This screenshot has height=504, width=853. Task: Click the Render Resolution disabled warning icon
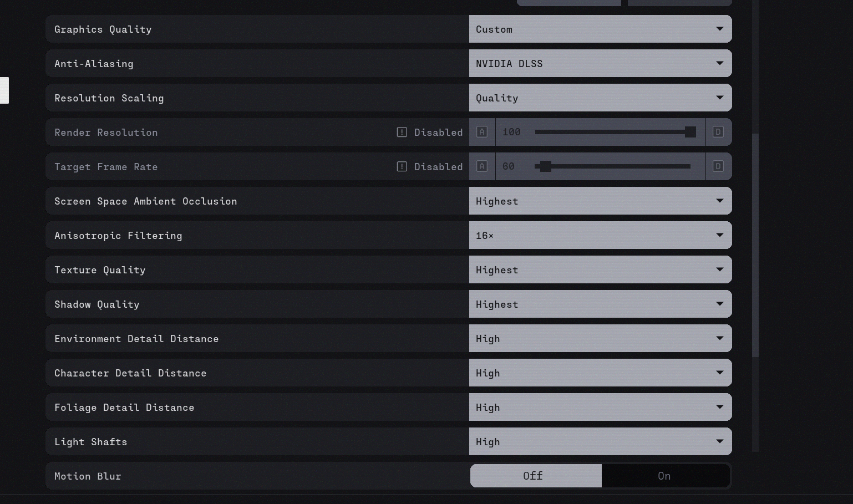click(x=402, y=132)
